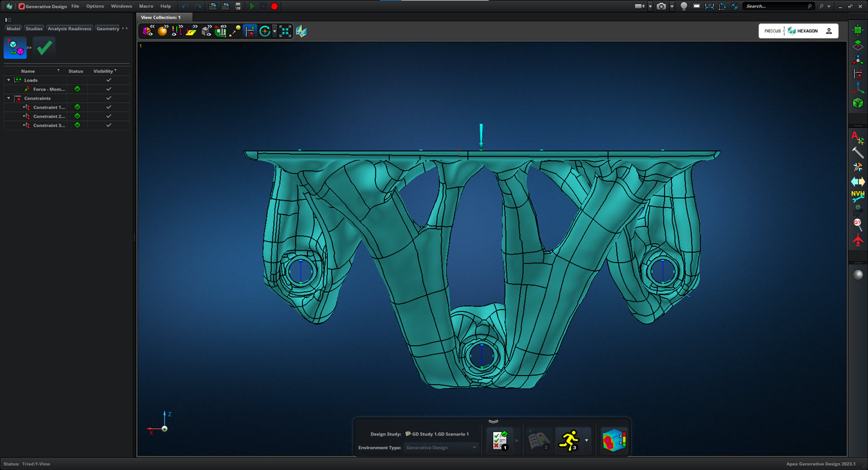Switch to the Analysis Readiness tab
The image size is (868, 470).
tap(70, 28)
